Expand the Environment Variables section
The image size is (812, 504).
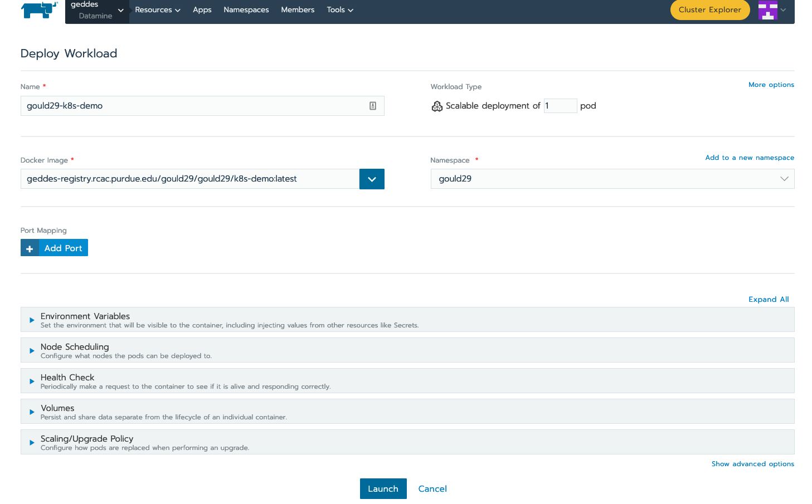point(32,319)
